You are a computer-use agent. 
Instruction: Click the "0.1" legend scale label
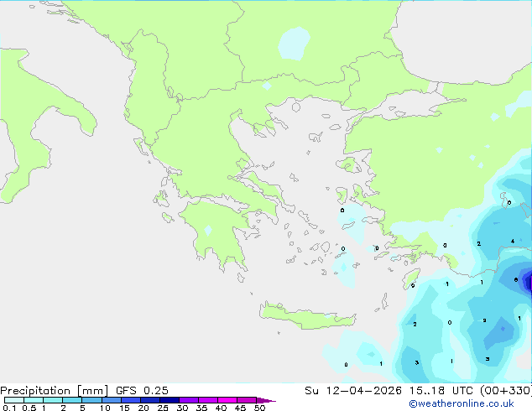click(x=9, y=408)
